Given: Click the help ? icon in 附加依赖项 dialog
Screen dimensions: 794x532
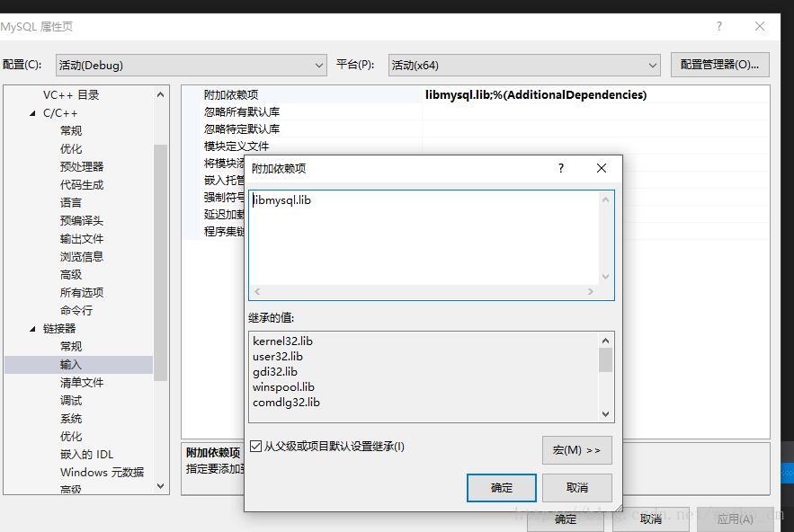Looking at the screenshot, I should pyautogui.click(x=560, y=168).
